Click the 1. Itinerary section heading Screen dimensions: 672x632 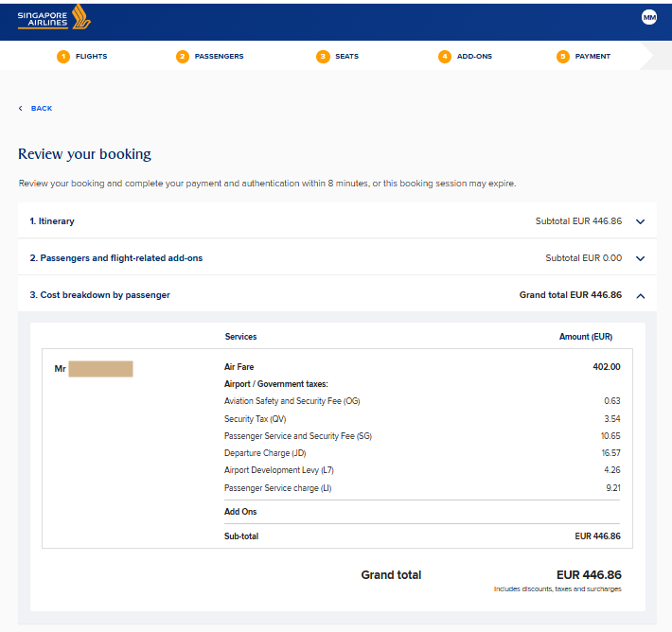tap(52, 221)
